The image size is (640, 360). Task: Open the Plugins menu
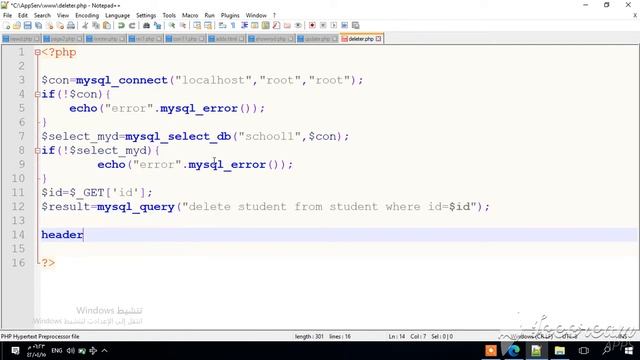[230, 16]
